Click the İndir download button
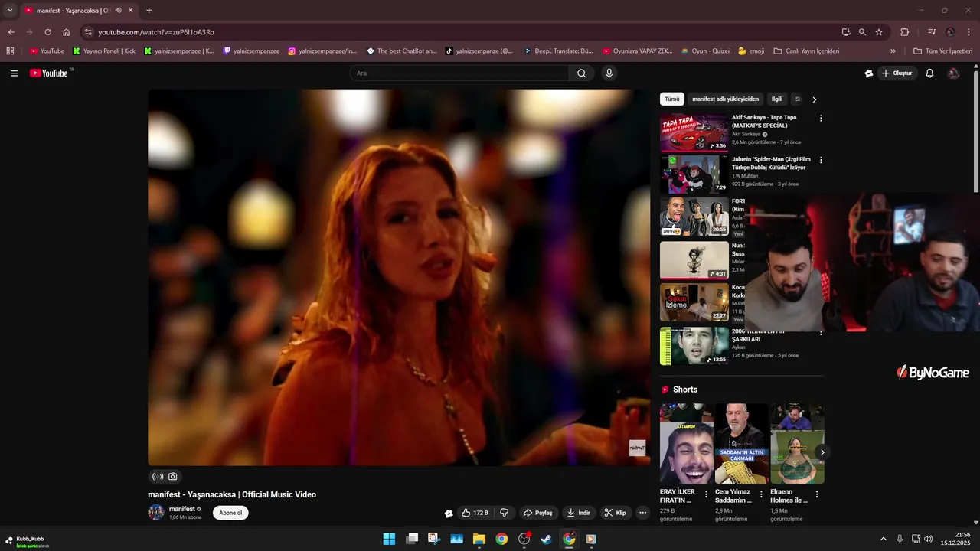The height and width of the screenshot is (551, 980). (578, 513)
